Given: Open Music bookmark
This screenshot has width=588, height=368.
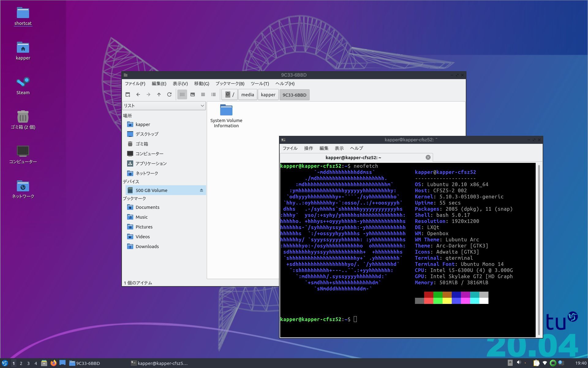Looking at the screenshot, I should point(165,217).
